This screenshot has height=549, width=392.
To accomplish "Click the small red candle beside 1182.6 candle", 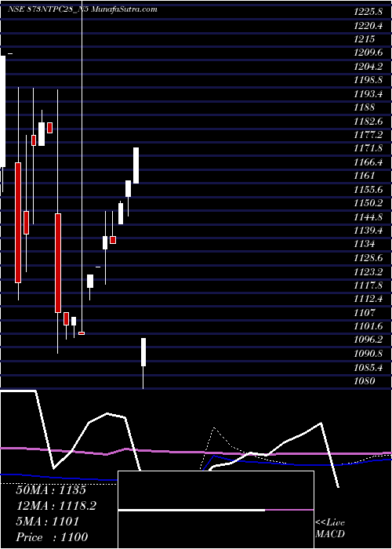I will tap(49, 128).
